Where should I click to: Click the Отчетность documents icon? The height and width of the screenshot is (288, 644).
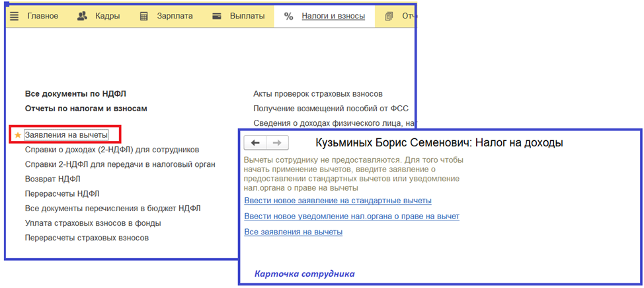pyautogui.click(x=389, y=17)
